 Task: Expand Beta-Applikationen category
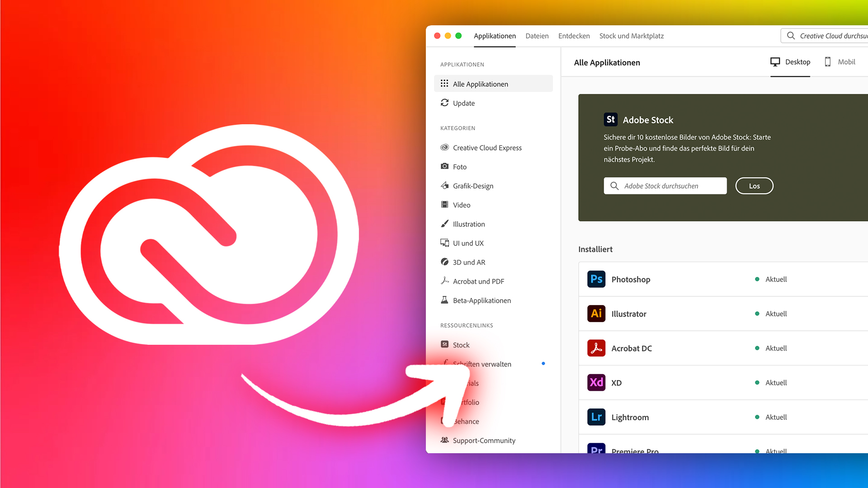(481, 300)
